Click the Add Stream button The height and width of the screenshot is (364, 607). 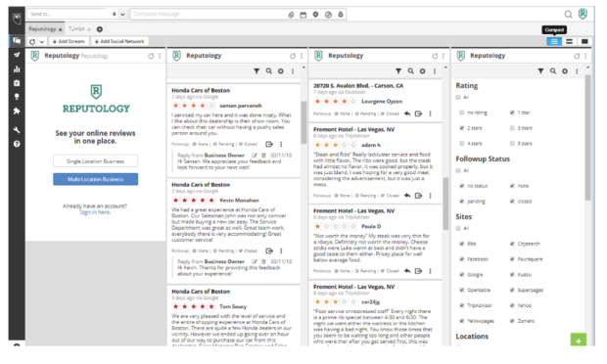[x=69, y=41]
